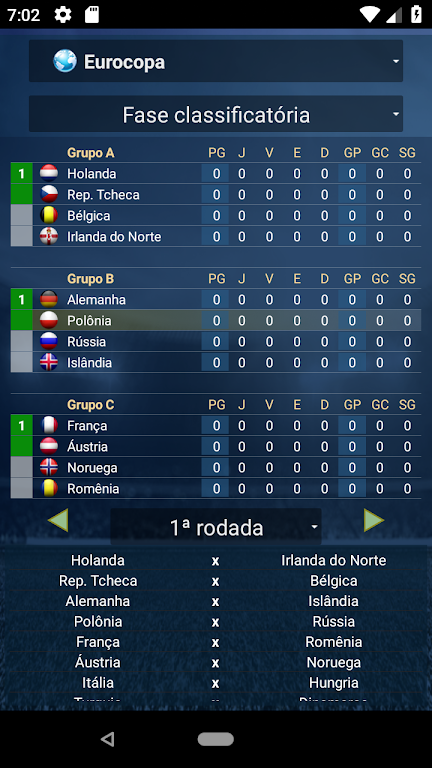Tap the Bélgica flag icon

48,216
